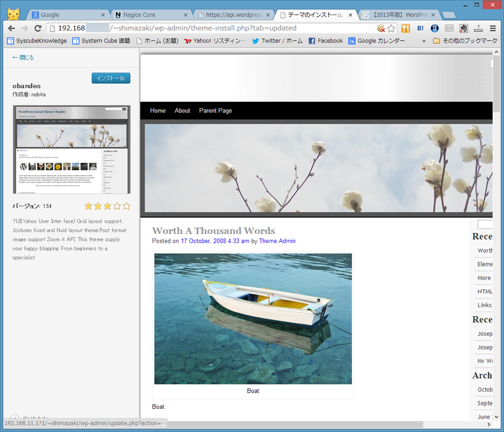Open the その他のブックマーク folder

coord(465,41)
